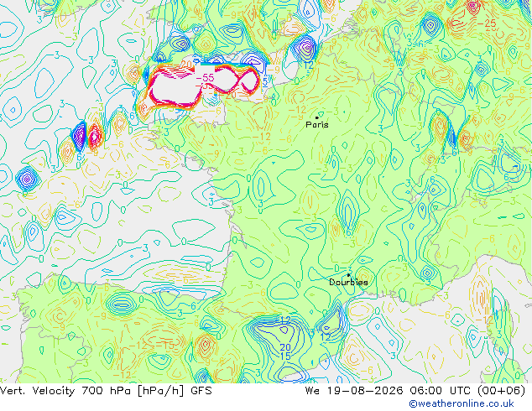Viewport: 532px width, 411px height.
Task: Click the -15 contour label over Spain
Action: (165, 346)
